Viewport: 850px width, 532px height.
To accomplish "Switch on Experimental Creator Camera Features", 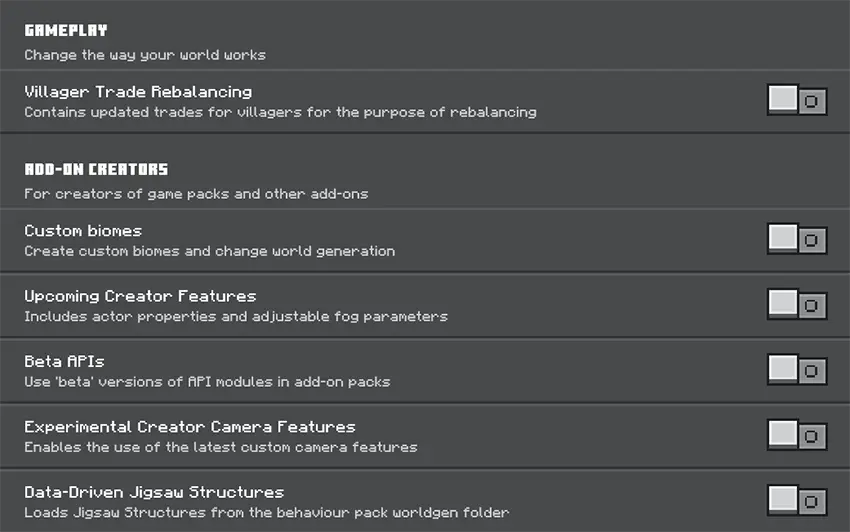I will point(797,435).
